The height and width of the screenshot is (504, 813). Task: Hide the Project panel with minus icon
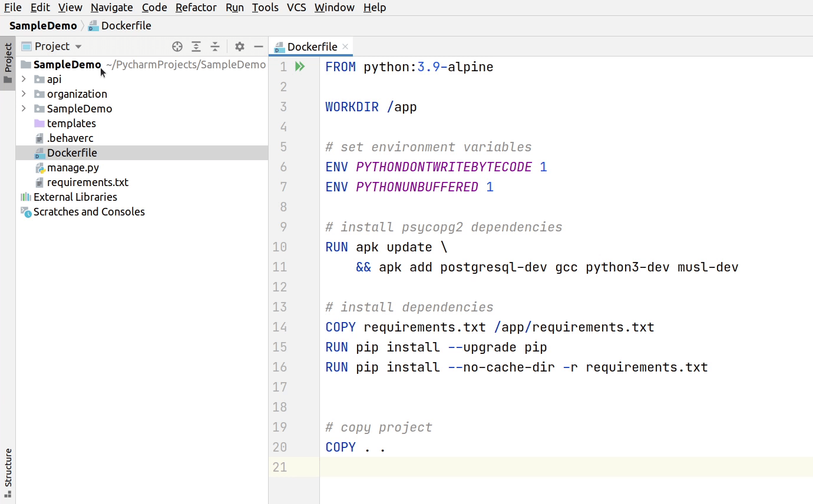pos(258,46)
